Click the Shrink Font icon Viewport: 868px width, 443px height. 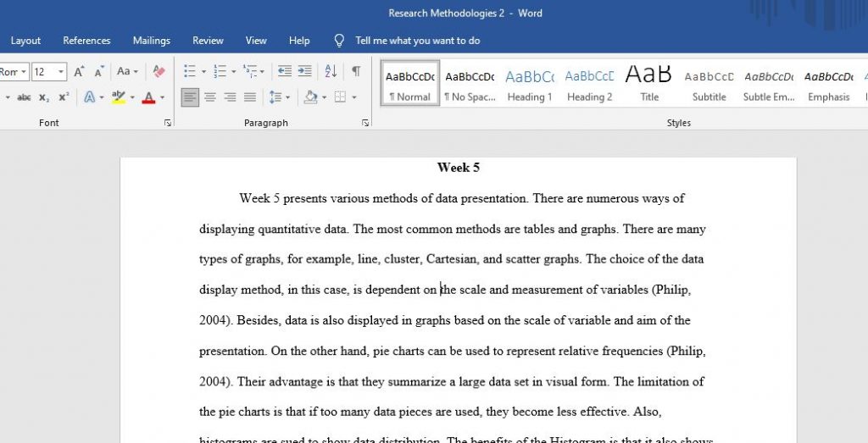[x=99, y=71]
